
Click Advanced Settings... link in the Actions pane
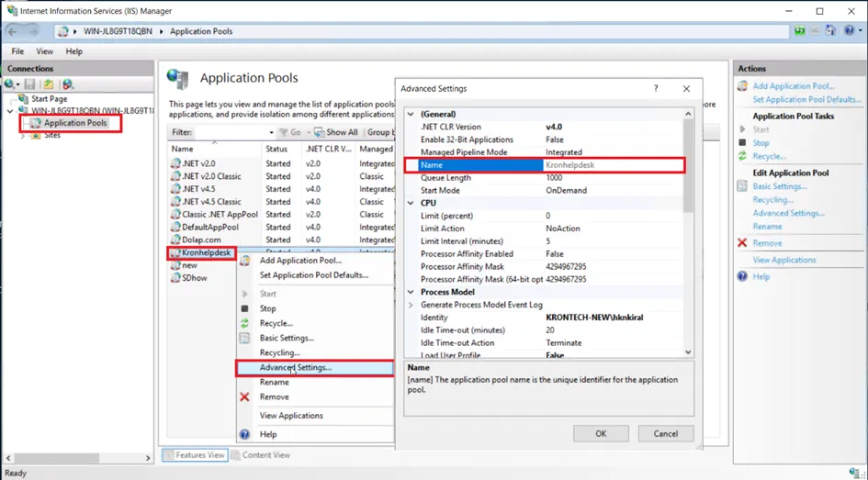pos(788,213)
